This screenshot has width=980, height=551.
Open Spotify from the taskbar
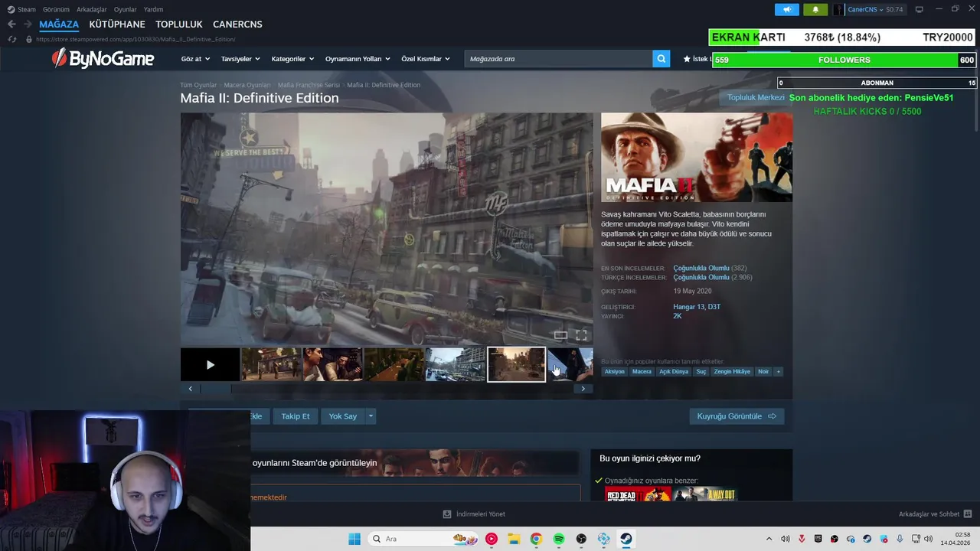tap(558, 539)
